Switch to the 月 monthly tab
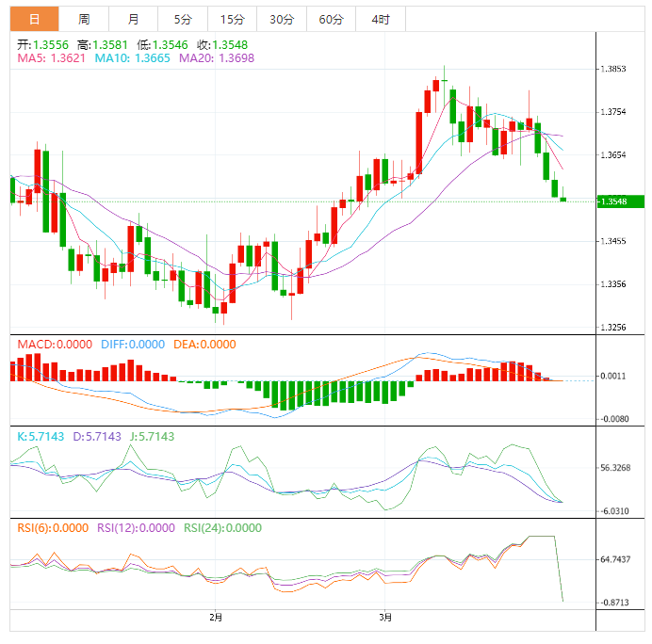 [133, 19]
